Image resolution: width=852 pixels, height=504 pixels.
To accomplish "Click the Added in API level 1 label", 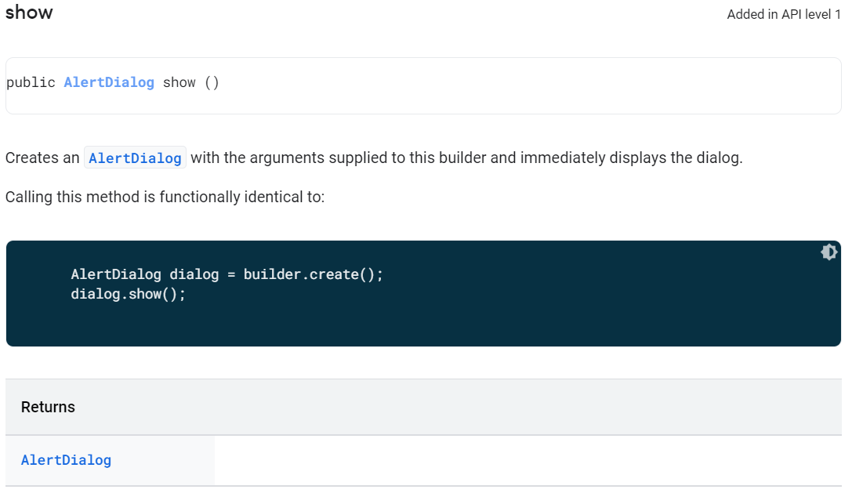I will [x=784, y=14].
